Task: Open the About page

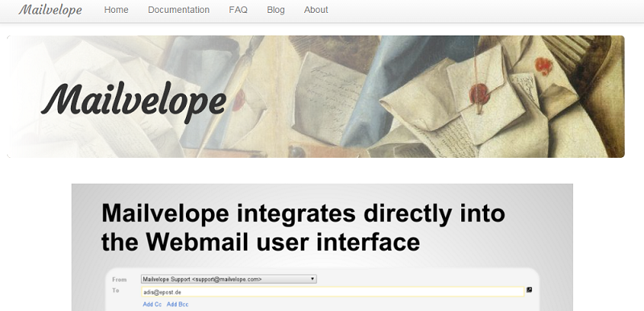Action: [x=316, y=10]
